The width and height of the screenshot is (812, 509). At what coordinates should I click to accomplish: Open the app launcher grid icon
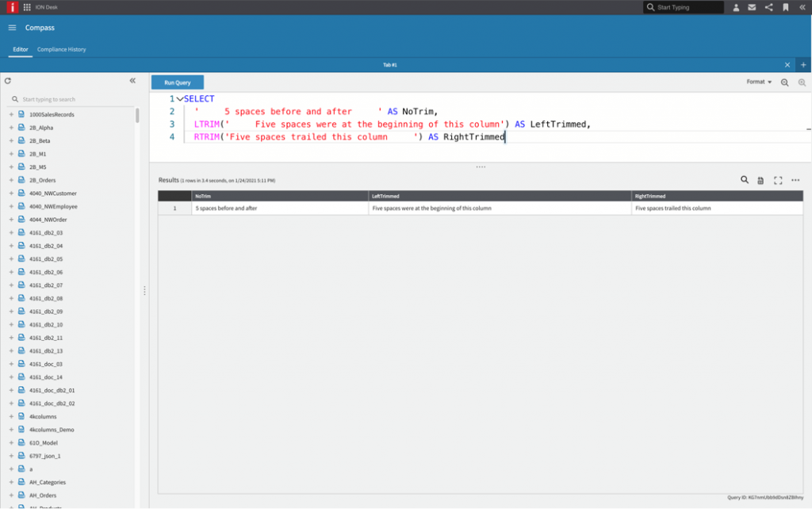28,7
